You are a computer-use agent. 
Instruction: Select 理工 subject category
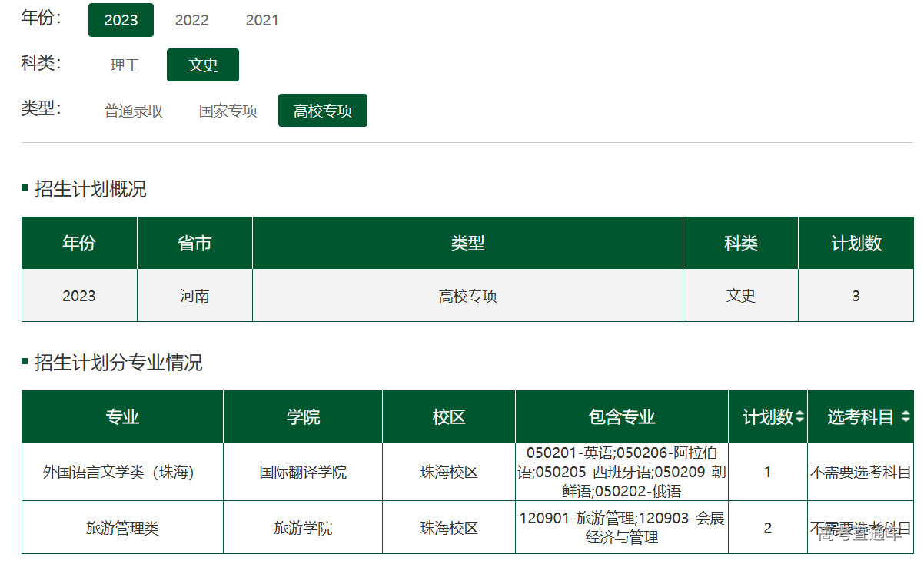point(125,65)
